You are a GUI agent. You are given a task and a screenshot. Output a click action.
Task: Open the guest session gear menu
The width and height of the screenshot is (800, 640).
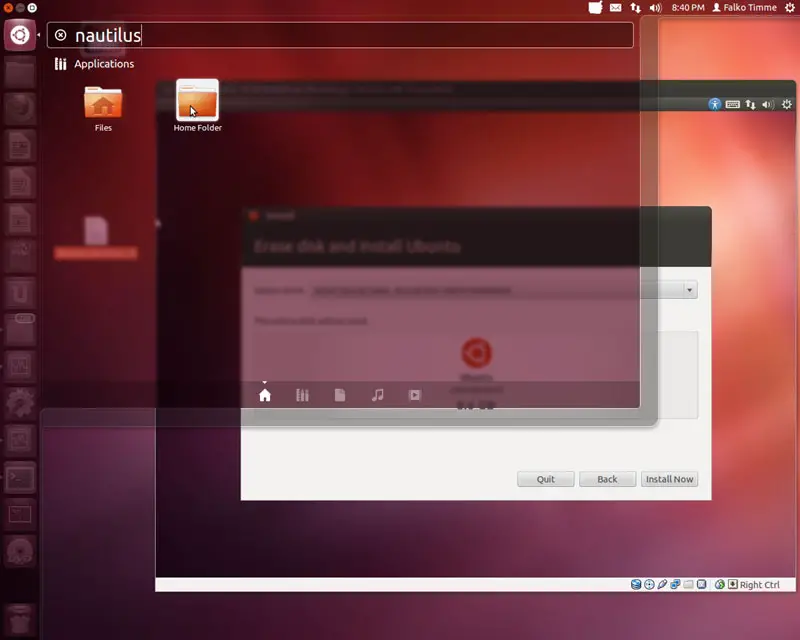[787, 105]
